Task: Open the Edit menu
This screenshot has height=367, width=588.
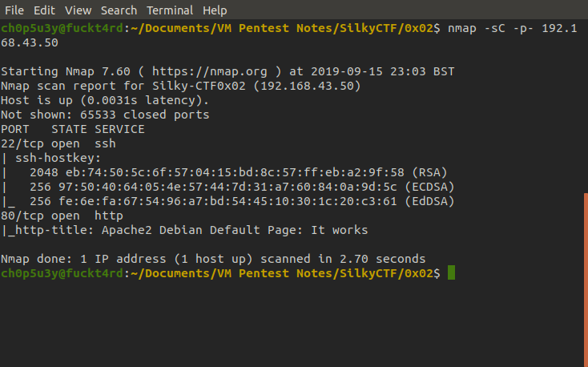Action: (x=44, y=10)
